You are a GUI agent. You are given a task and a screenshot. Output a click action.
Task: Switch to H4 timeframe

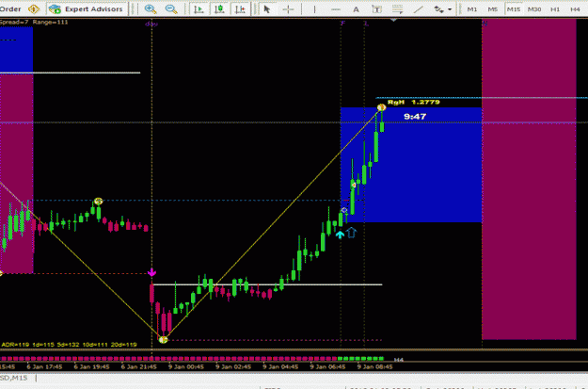point(575,9)
